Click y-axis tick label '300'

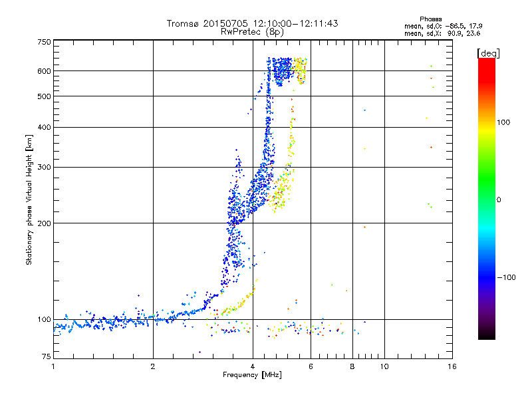tap(44, 167)
